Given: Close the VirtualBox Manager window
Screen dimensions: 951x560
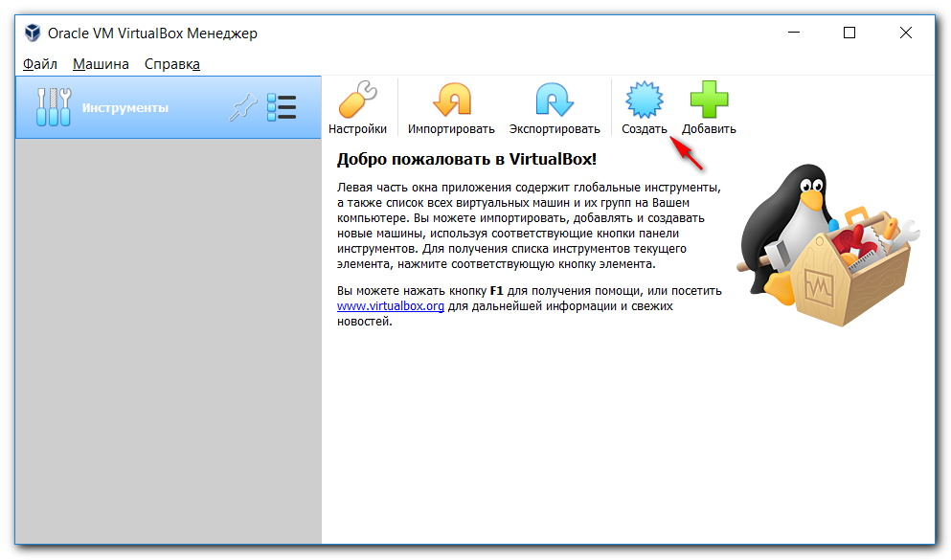Looking at the screenshot, I should pos(906,33).
